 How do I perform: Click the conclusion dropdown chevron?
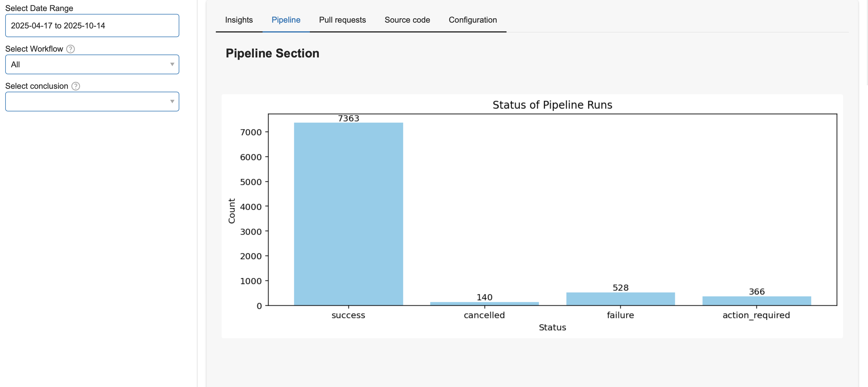[172, 101]
